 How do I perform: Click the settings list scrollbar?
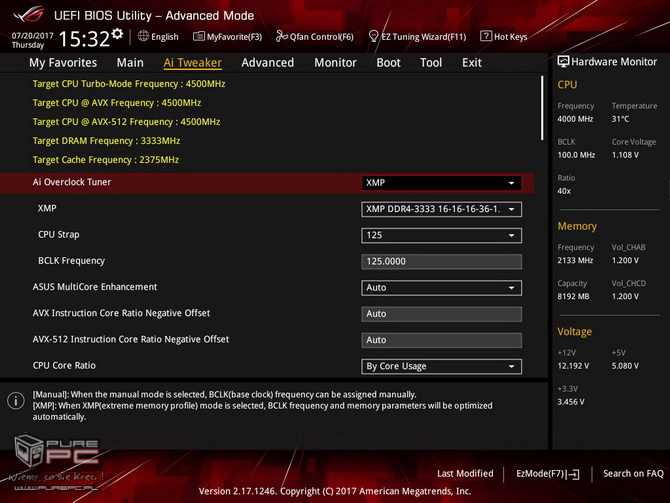point(542,108)
